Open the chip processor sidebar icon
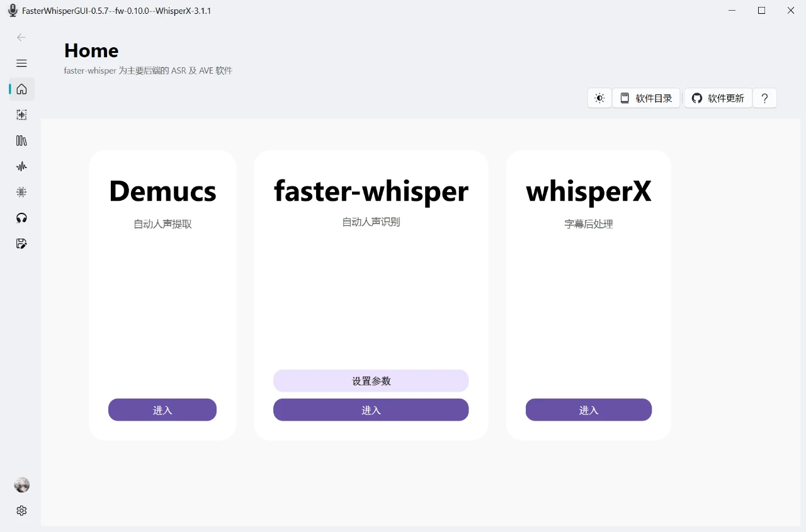The width and height of the screenshot is (806, 532). pyautogui.click(x=21, y=192)
